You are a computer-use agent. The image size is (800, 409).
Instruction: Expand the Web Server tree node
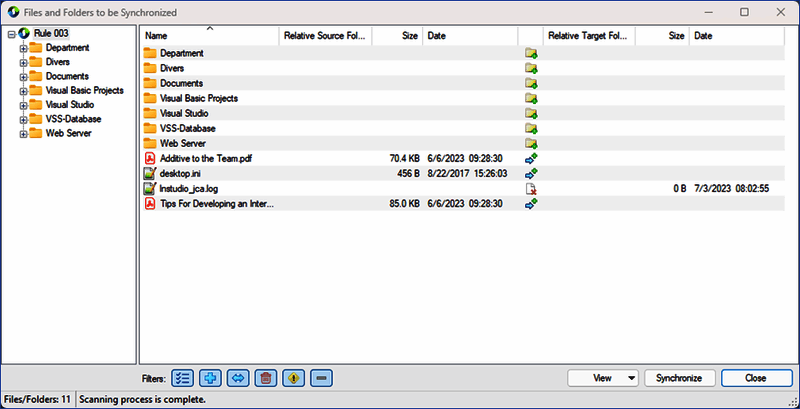click(22, 134)
